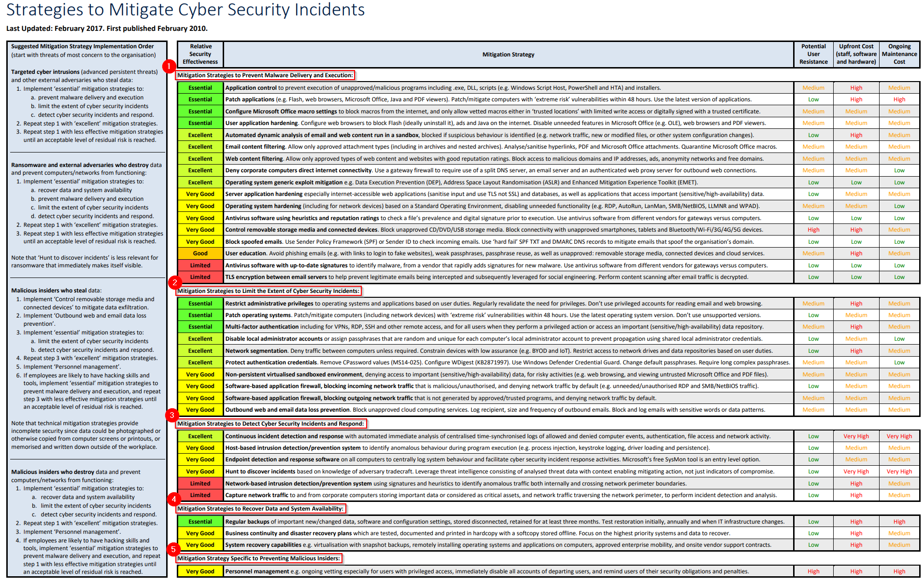Select section heading 'Mitigation Strategies to Prevent Malware Delivery and Execution'
924x583 pixels.
(265, 75)
